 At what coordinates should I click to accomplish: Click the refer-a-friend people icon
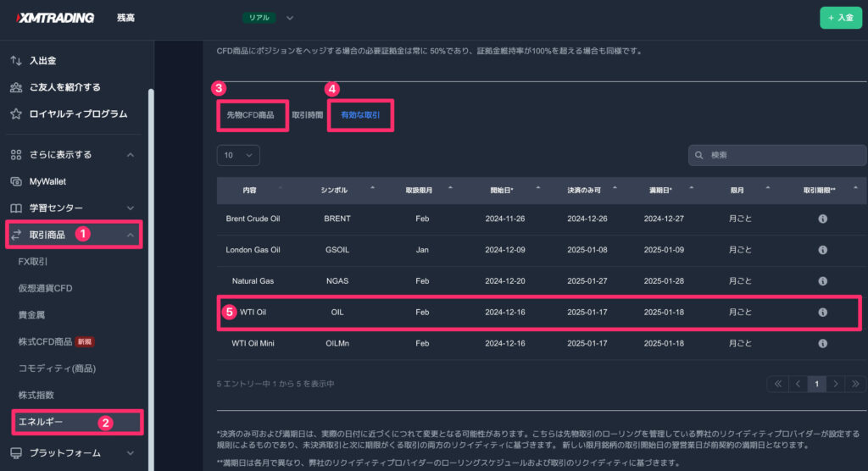16,87
